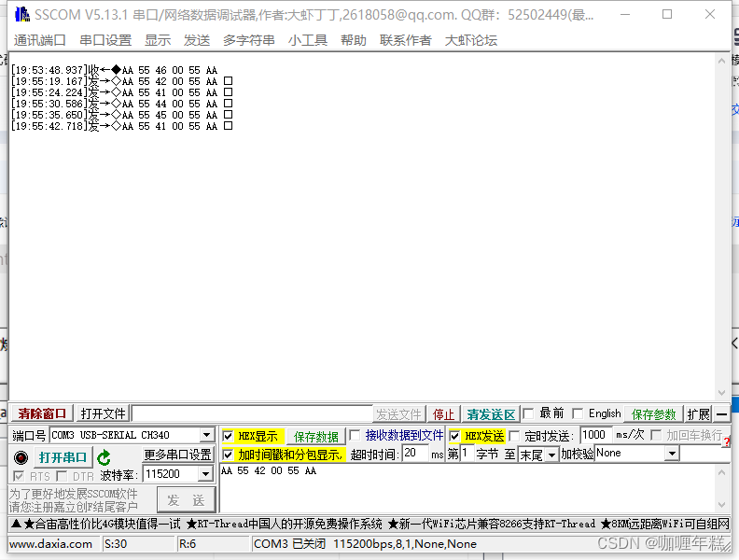
Task: Click the 保存参数 button
Action: click(653, 414)
